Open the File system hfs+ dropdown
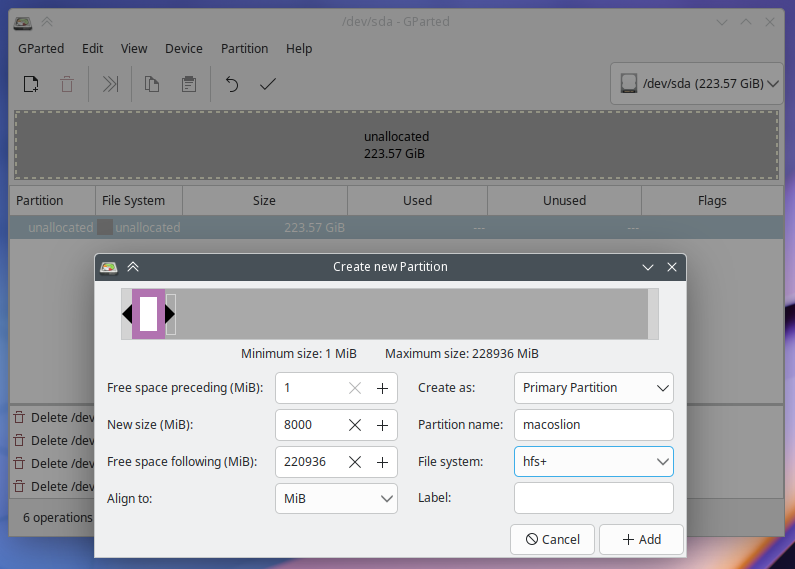The width and height of the screenshot is (795, 569). tap(594, 461)
